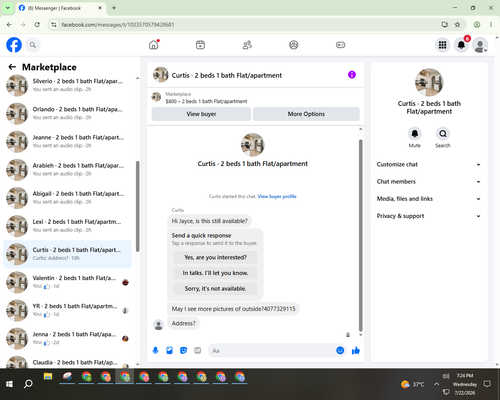Open the notifications bell
This screenshot has height=400, width=500.
[461, 45]
